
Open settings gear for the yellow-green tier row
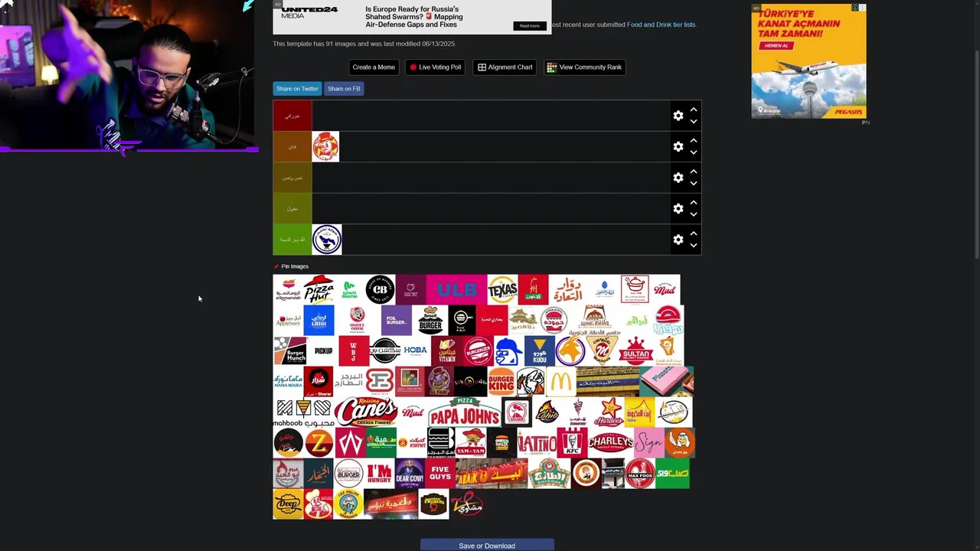point(678,208)
